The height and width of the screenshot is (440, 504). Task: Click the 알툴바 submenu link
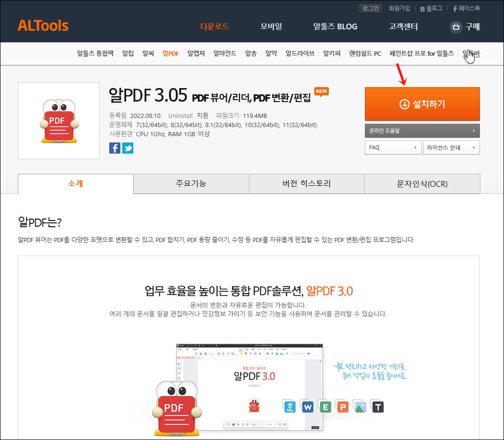pyautogui.click(x=471, y=53)
